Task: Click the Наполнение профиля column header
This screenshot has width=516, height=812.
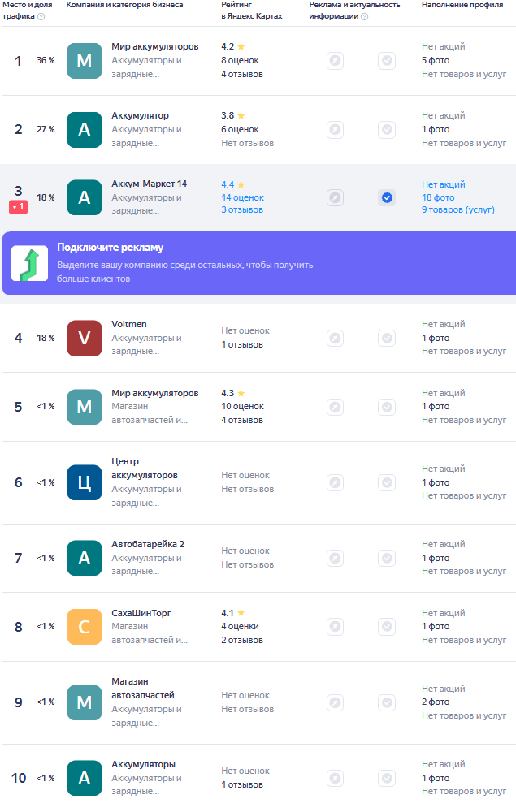Action: 462,5
